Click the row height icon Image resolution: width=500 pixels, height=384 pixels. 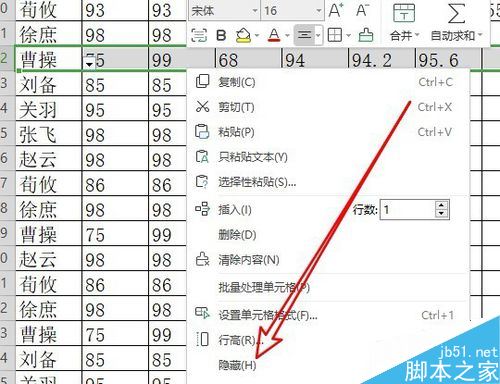pos(202,339)
